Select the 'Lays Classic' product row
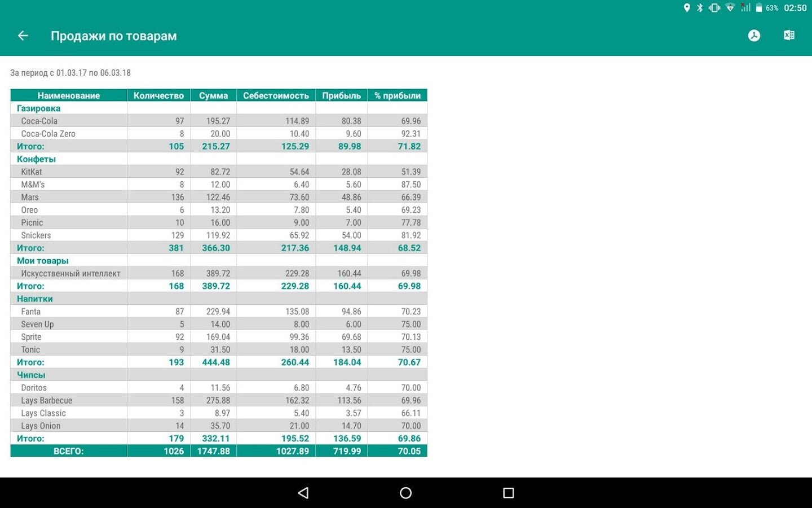The image size is (812, 508). coord(219,413)
